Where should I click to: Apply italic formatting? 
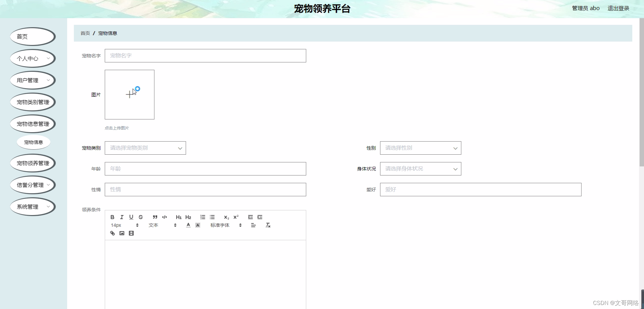[122, 217]
